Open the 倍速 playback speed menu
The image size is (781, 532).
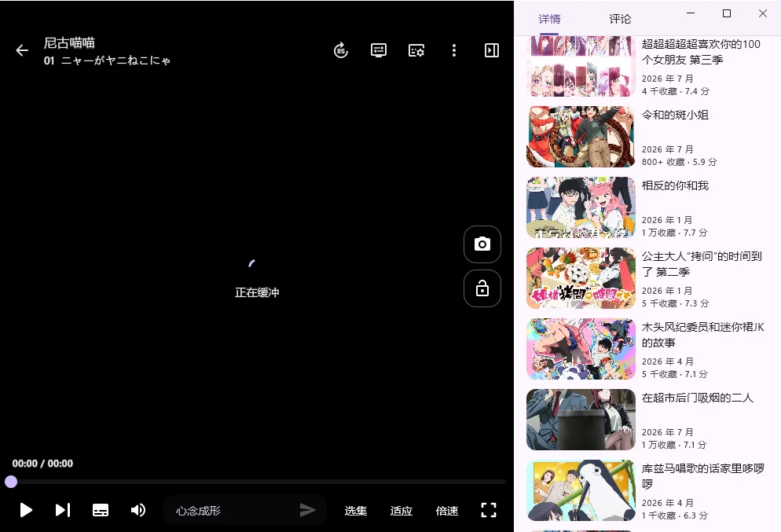click(x=447, y=511)
